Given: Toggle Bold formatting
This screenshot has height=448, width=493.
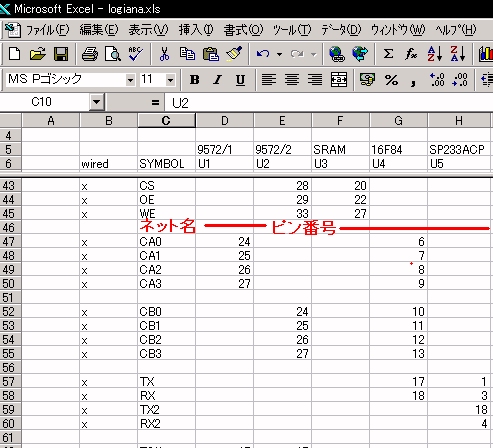Looking at the screenshot, I should pyautogui.click(x=195, y=80).
